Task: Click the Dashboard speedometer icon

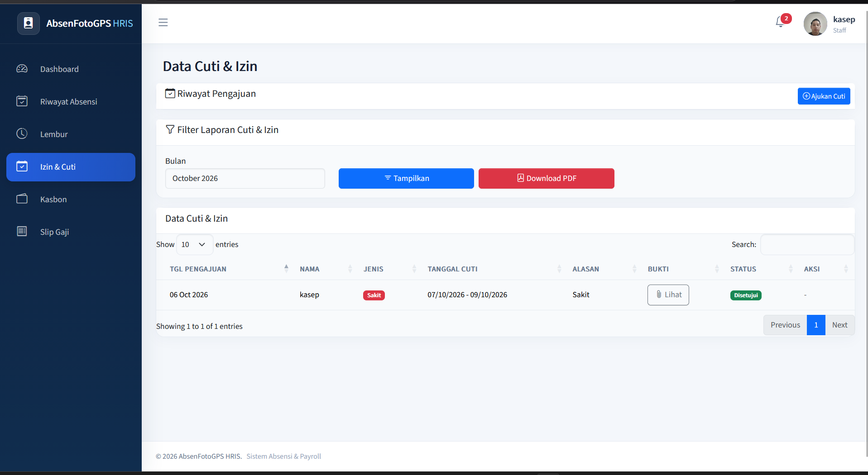Action: click(x=22, y=69)
